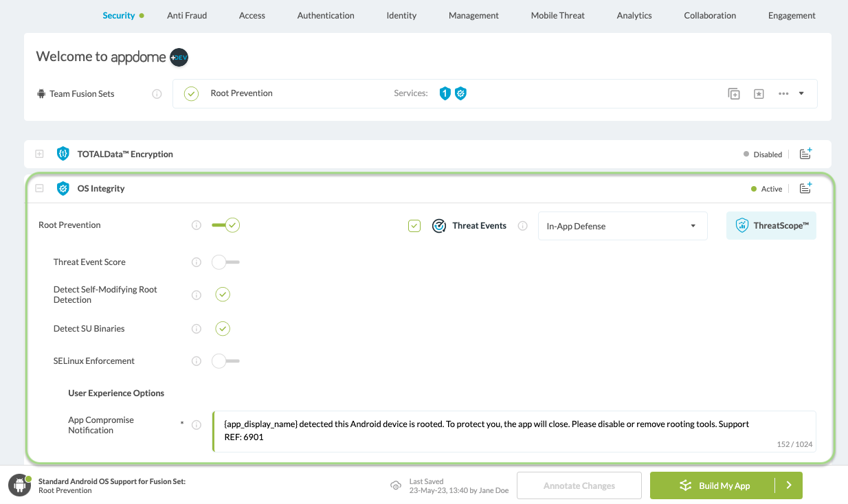Click the Android icon in bottom bar
This screenshot has width=848, height=504.
click(19, 485)
